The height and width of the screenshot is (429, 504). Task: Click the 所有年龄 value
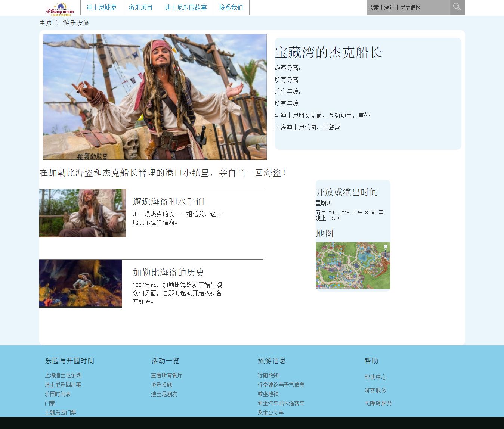point(287,103)
